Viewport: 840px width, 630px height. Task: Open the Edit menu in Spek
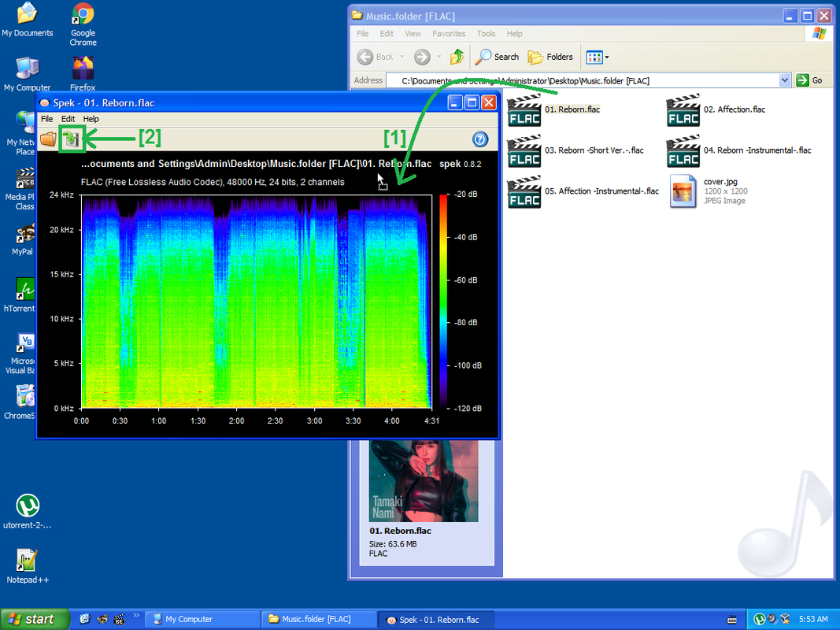(x=68, y=119)
